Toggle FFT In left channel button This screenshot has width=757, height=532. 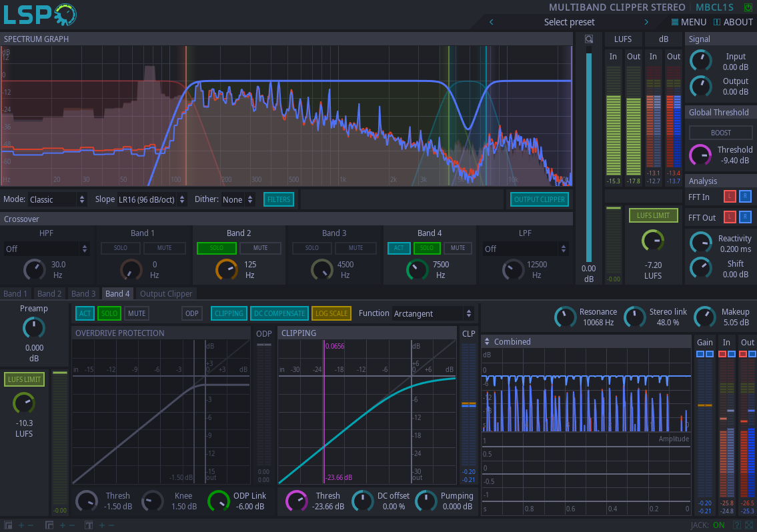pyautogui.click(x=728, y=197)
